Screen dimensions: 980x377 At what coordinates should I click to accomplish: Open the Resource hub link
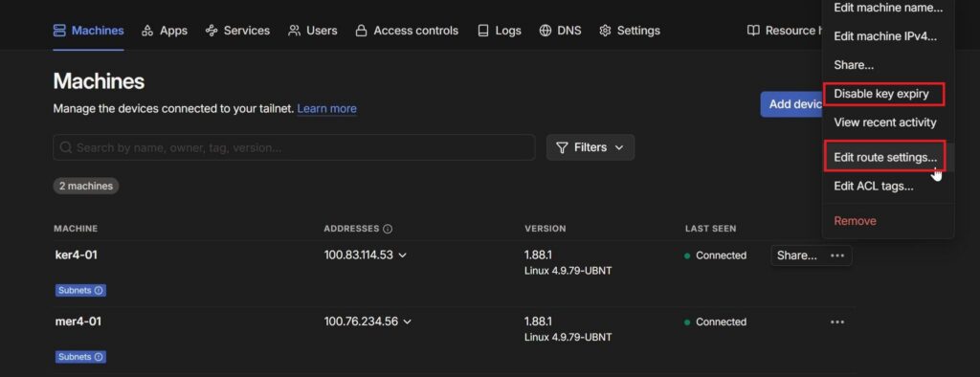coord(785,31)
